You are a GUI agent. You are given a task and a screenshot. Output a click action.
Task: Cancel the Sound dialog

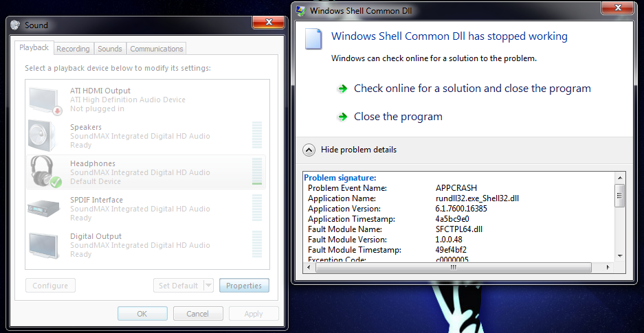tap(197, 314)
